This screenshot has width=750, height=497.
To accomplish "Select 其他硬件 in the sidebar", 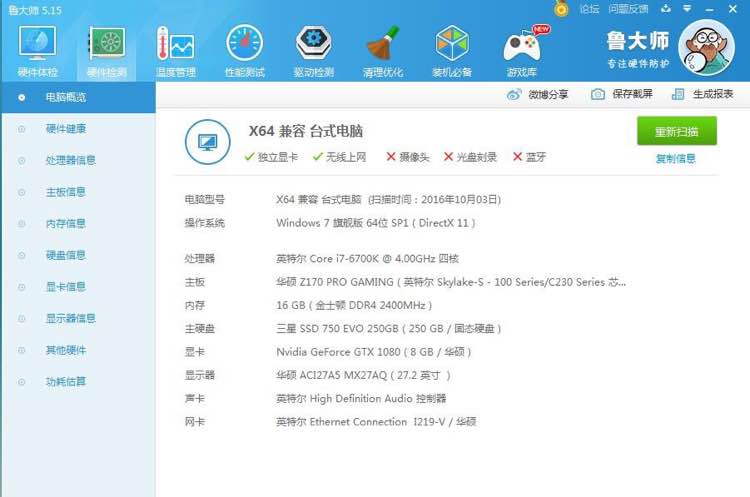I will (78, 350).
